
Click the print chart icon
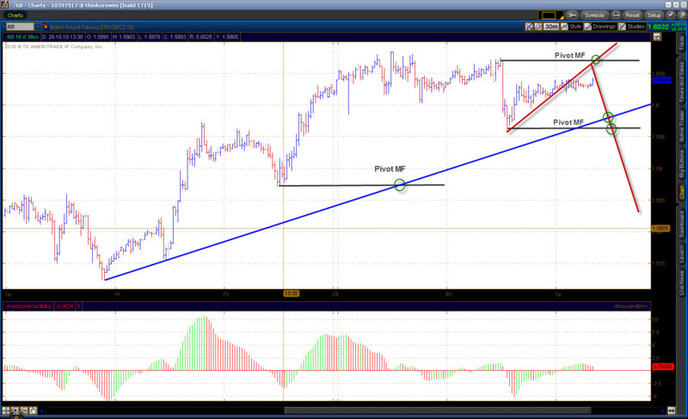(616, 15)
